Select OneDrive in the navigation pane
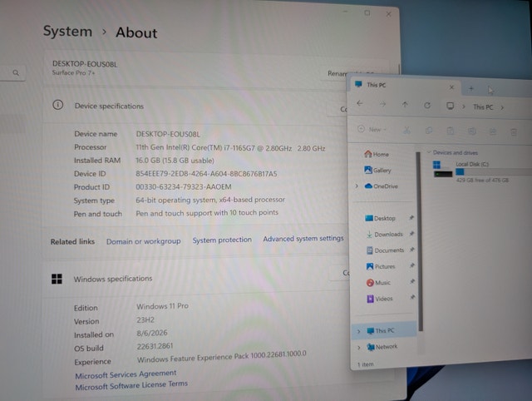The width and height of the screenshot is (532, 401). point(381,186)
